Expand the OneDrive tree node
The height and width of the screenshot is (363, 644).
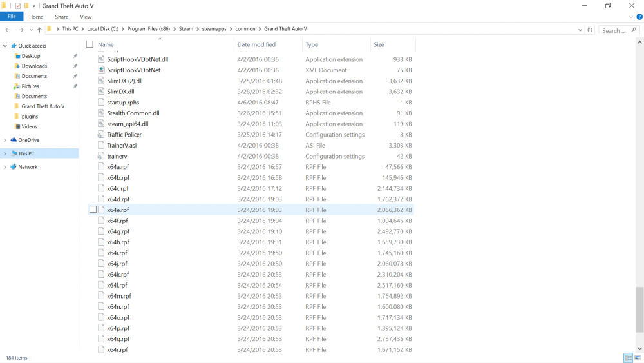[5, 140]
